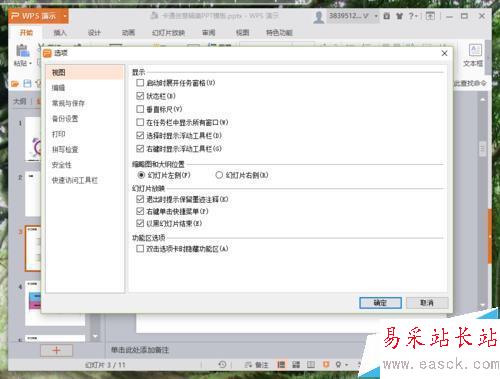500x379 pixels.
Task: Click the open folder icon in quick toolbar
Action: coord(15,84)
